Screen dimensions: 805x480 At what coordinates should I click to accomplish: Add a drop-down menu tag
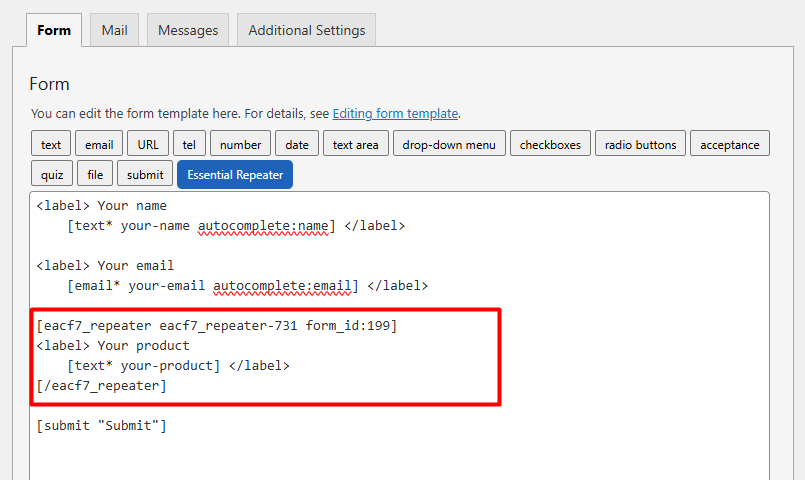[449, 145]
